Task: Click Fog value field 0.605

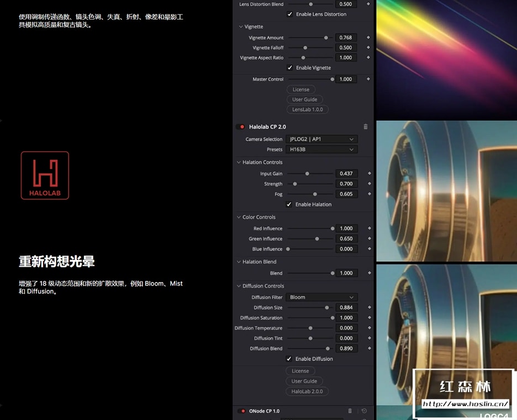Action: coord(346,194)
